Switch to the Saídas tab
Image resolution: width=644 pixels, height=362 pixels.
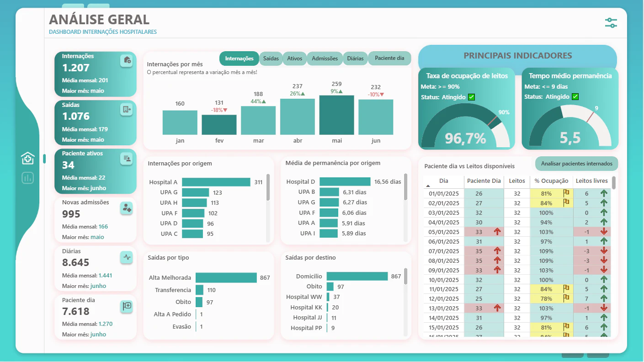271,59
